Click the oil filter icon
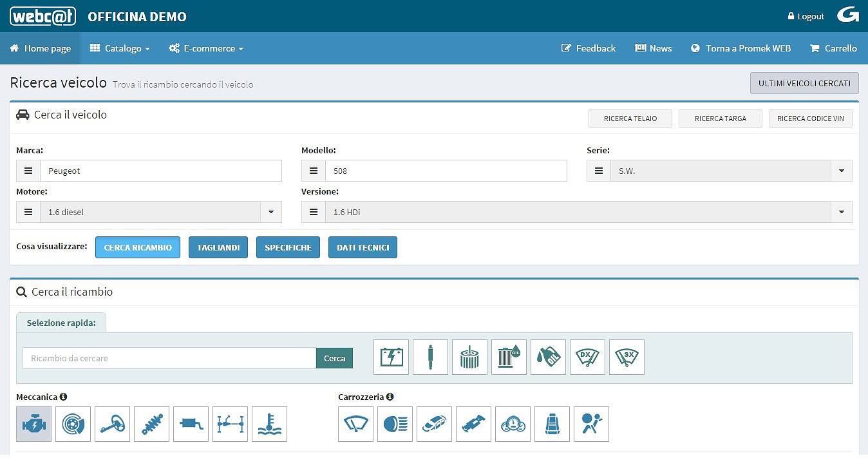Screen dimensions: 868x474 tap(509, 357)
